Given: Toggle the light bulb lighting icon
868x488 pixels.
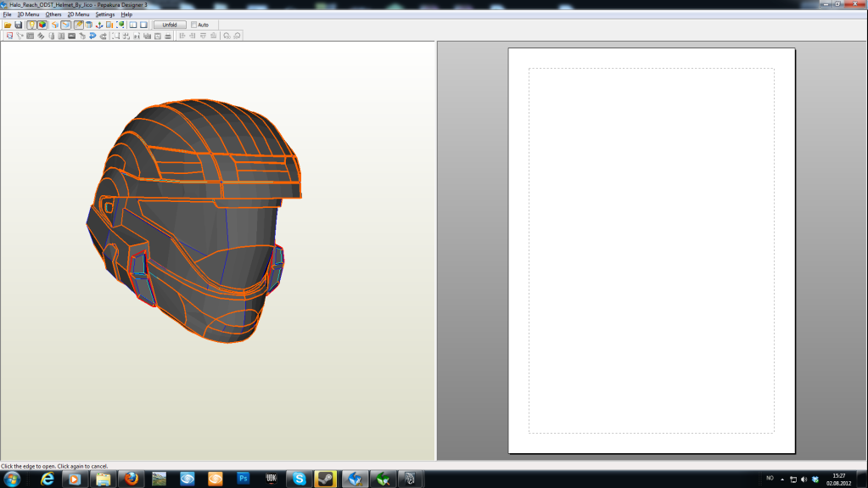Looking at the screenshot, I should pos(31,25).
